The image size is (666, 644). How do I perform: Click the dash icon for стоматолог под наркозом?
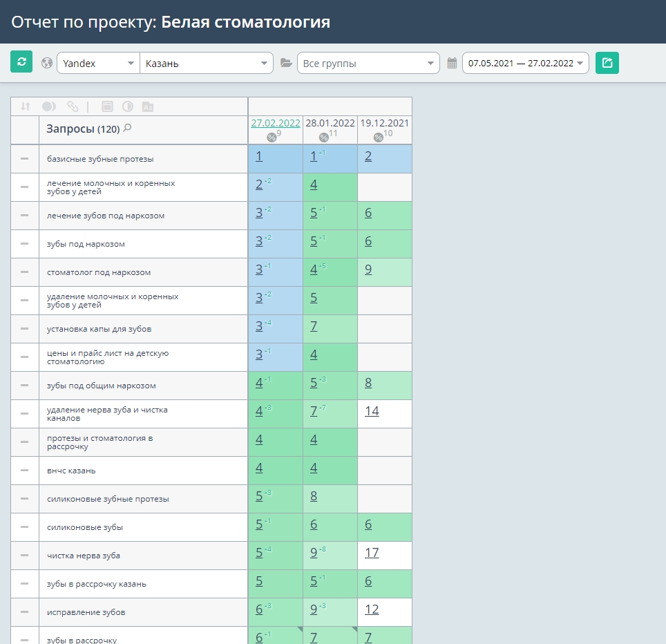click(25, 272)
